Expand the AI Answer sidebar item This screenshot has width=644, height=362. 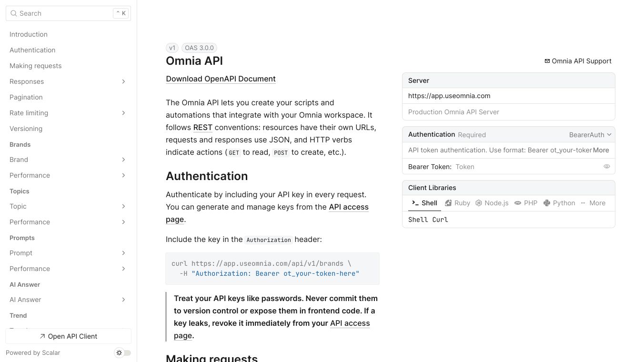pos(123,300)
